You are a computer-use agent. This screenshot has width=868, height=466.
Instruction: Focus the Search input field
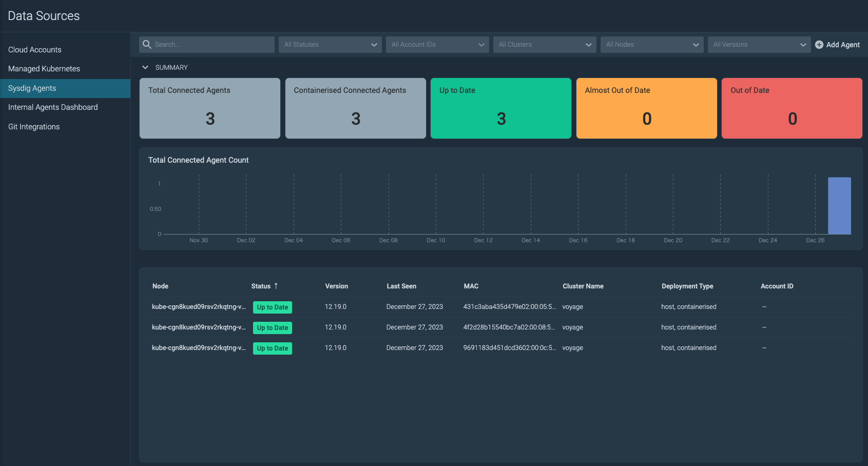[x=207, y=45]
